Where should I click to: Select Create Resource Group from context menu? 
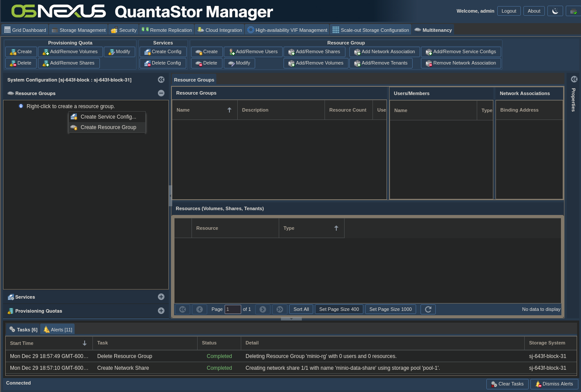[108, 127]
